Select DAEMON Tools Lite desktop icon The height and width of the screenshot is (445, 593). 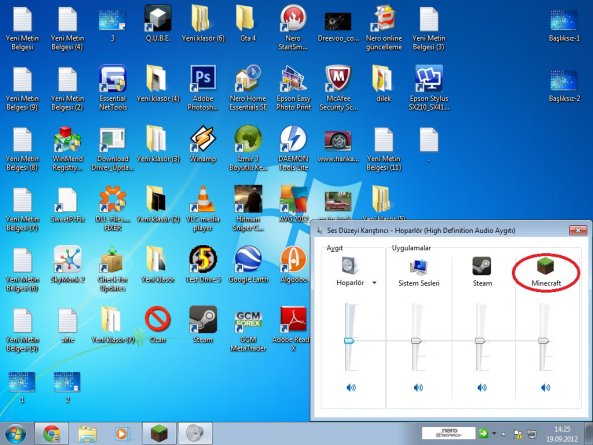tap(293, 138)
